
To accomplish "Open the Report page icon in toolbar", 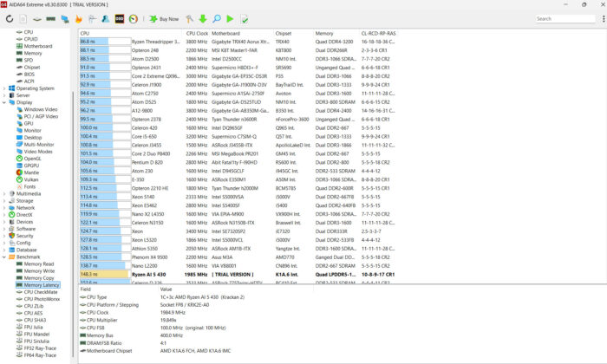I will 23,18.
